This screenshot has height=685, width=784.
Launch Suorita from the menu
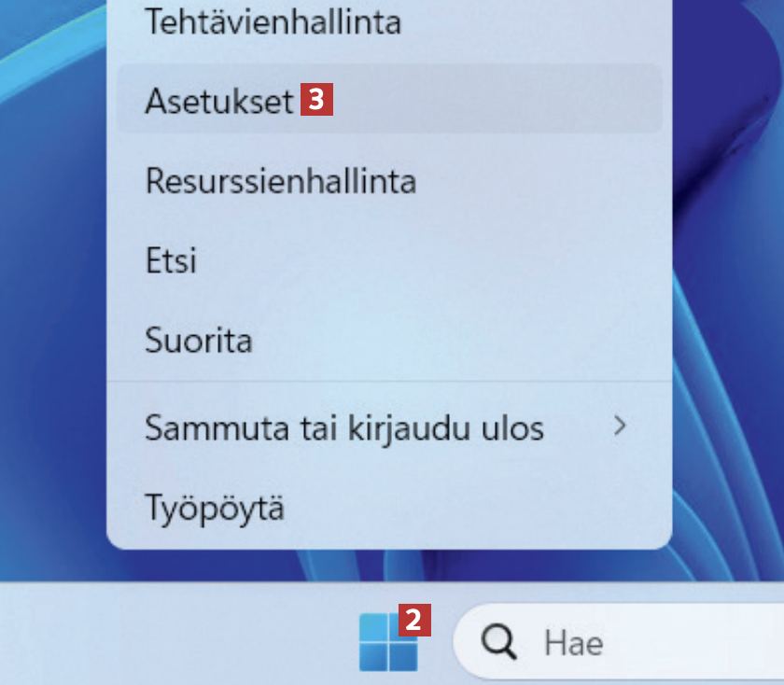click(x=198, y=340)
